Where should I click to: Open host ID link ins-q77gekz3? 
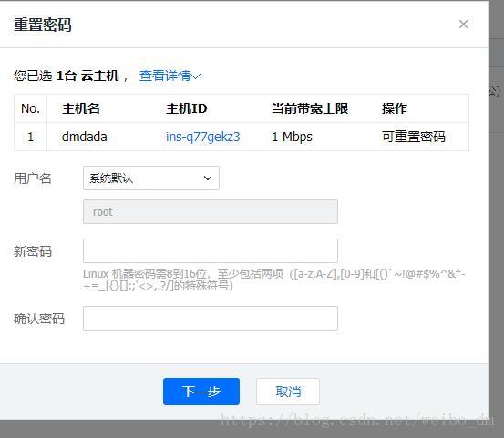click(x=203, y=137)
